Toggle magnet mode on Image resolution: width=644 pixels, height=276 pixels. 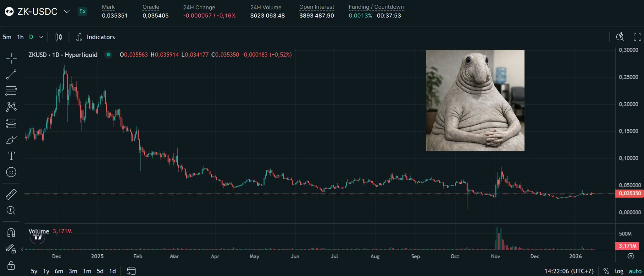(11, 233)
